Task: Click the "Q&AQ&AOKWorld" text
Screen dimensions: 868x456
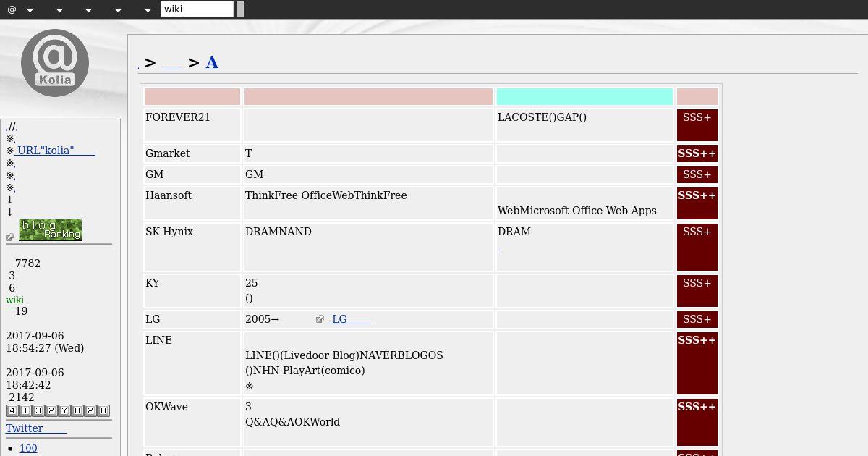Action: [292, 422]
